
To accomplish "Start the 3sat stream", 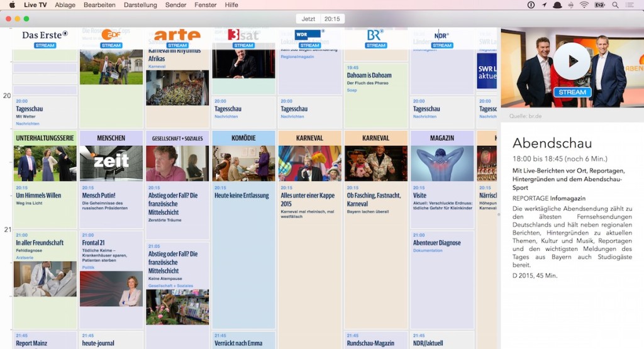I will [x=243, y=45].
